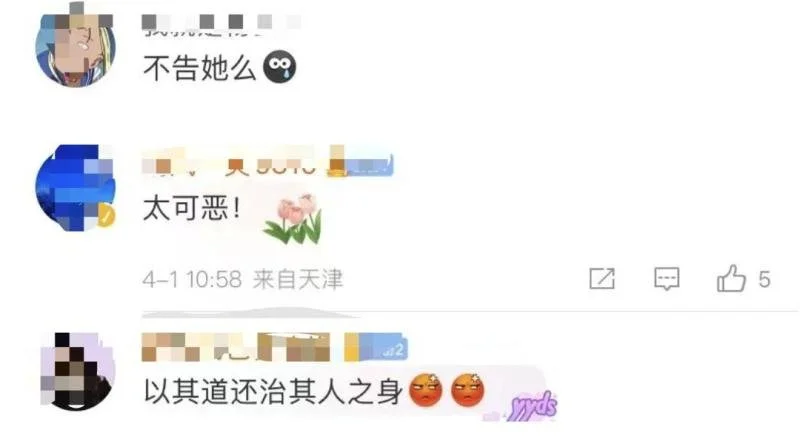Viewport: 800px width, 444px height.
Task: Tap the second angry red emoji
Action: (x=468, y=390)
